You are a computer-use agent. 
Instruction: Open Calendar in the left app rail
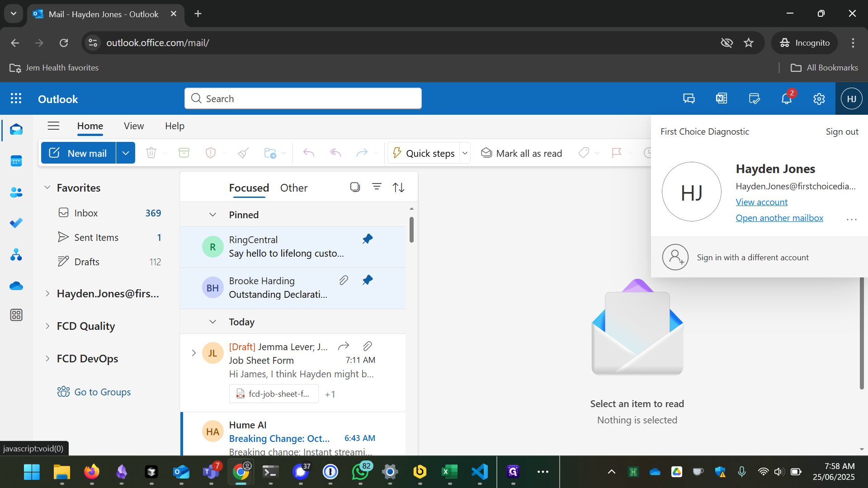pyautogui.click(x=16, y=161)
